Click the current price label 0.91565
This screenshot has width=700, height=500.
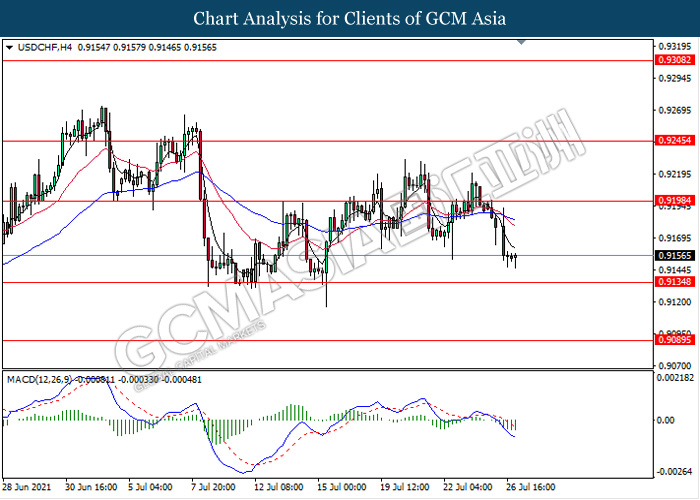(x=675, y=256)
